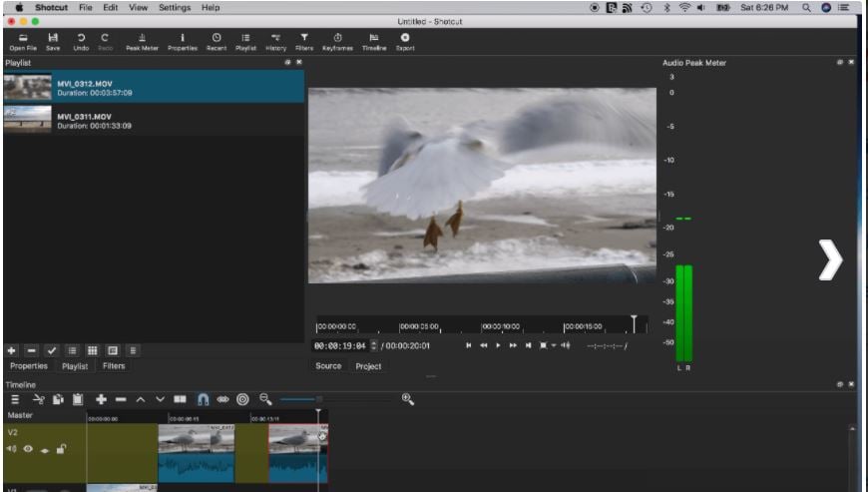Open the zoom options dropdown arrow under preview

click(554, 345)
